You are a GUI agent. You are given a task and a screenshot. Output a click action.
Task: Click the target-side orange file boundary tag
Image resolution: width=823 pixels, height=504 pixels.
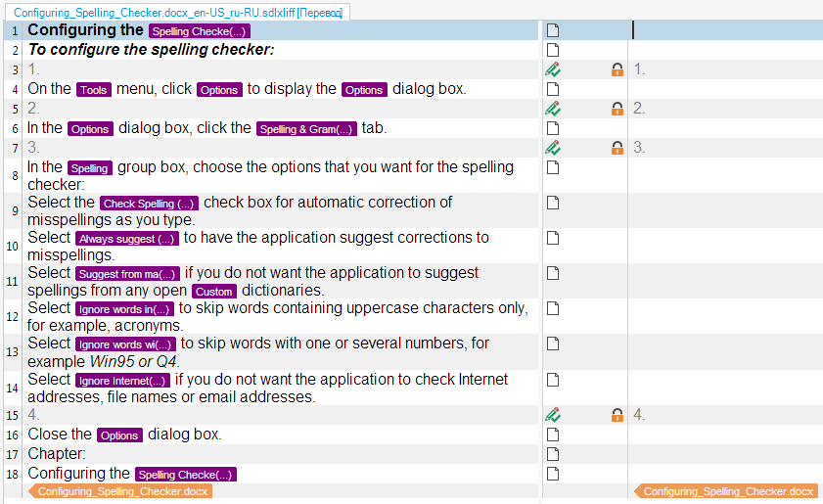(726, 491)
